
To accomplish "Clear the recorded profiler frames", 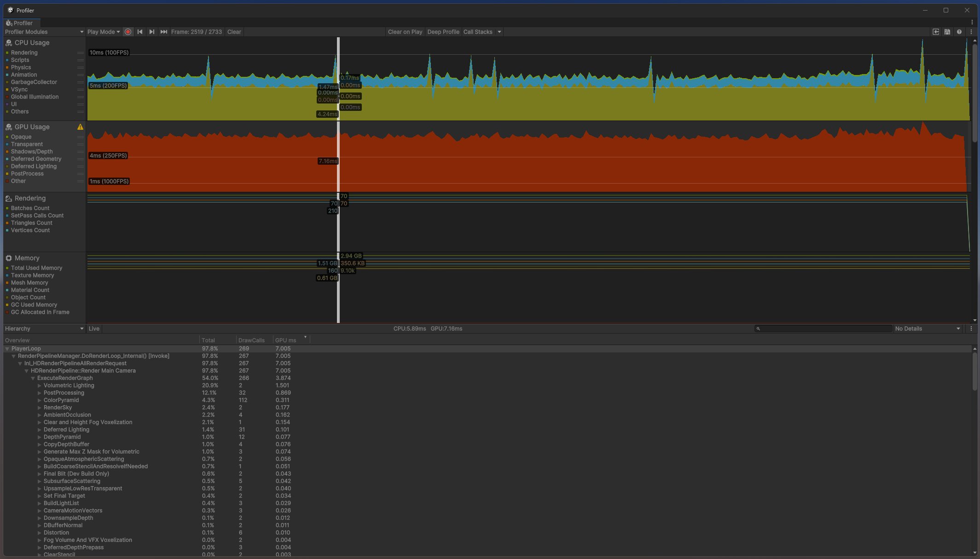I will point(234,32).
